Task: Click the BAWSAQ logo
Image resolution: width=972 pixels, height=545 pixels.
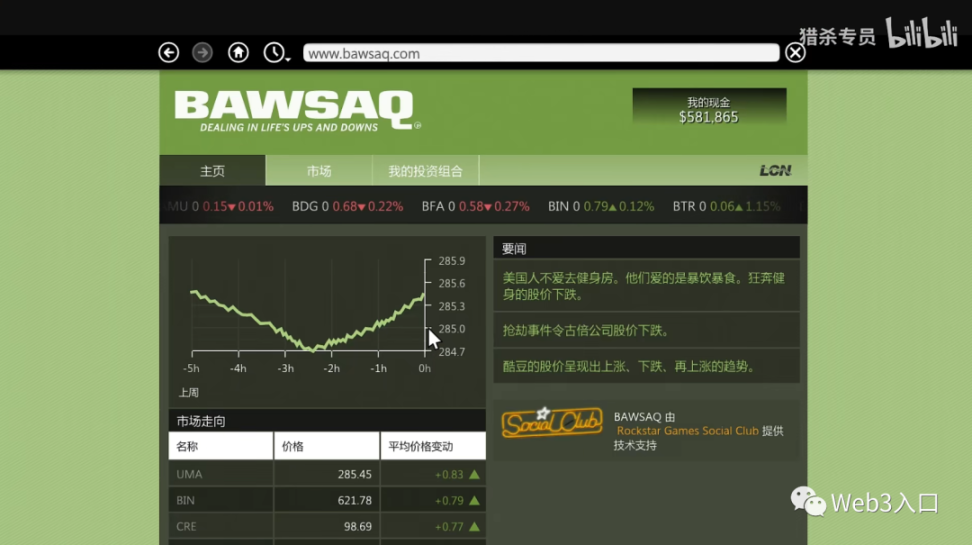Action: pos(296,112)
